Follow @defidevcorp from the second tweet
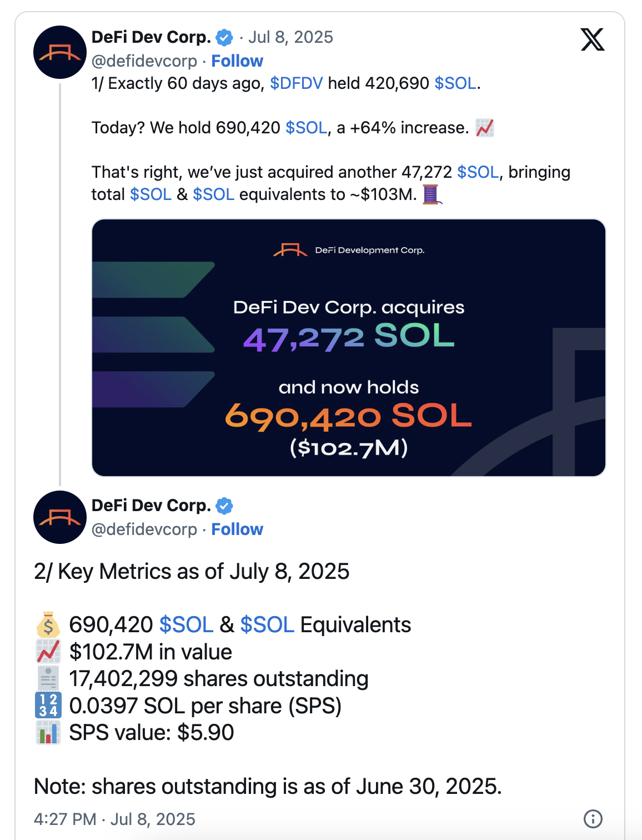 click(x=237, y=529)
